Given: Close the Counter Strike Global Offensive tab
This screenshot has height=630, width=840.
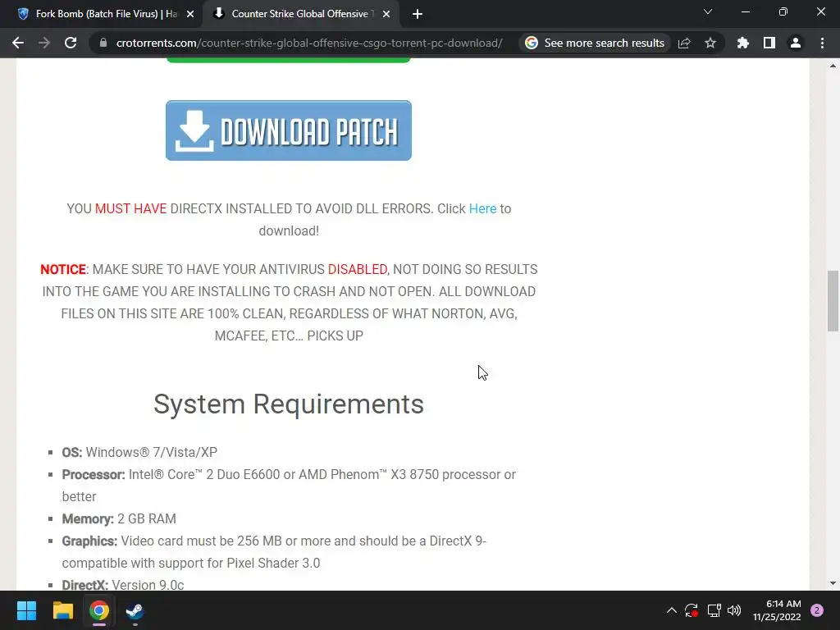Looking at the screenshot, I should point(386,14).
